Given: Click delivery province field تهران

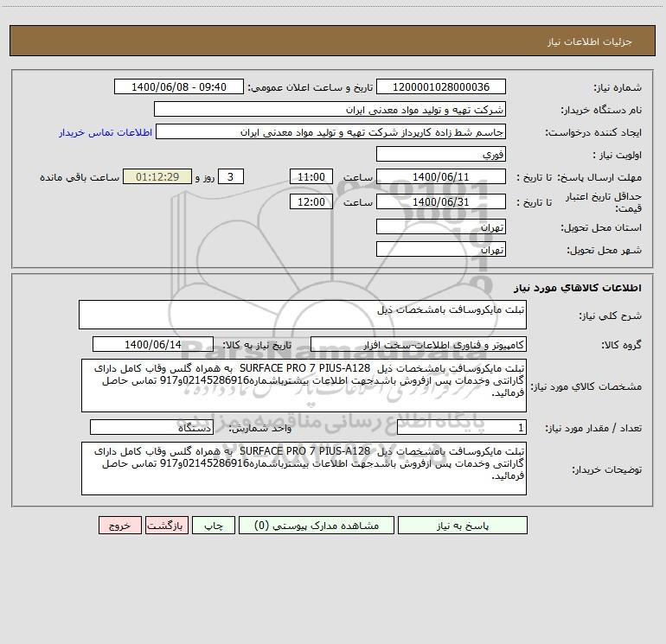Looking at the screenshot, I should click(x=441, y=226).
